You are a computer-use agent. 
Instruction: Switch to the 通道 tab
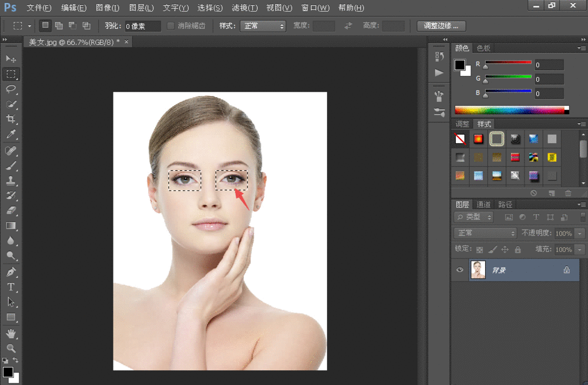[x=483, y=204]
